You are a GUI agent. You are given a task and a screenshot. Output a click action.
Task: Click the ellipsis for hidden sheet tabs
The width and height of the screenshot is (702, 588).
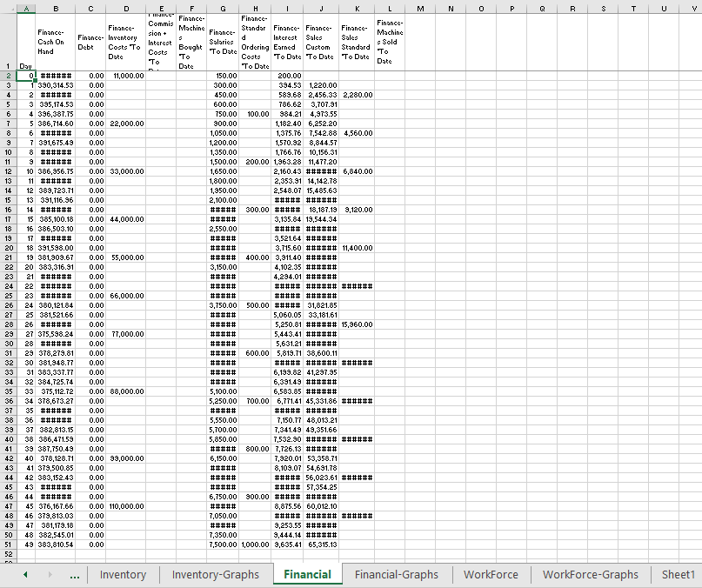(x=75, y=575)
